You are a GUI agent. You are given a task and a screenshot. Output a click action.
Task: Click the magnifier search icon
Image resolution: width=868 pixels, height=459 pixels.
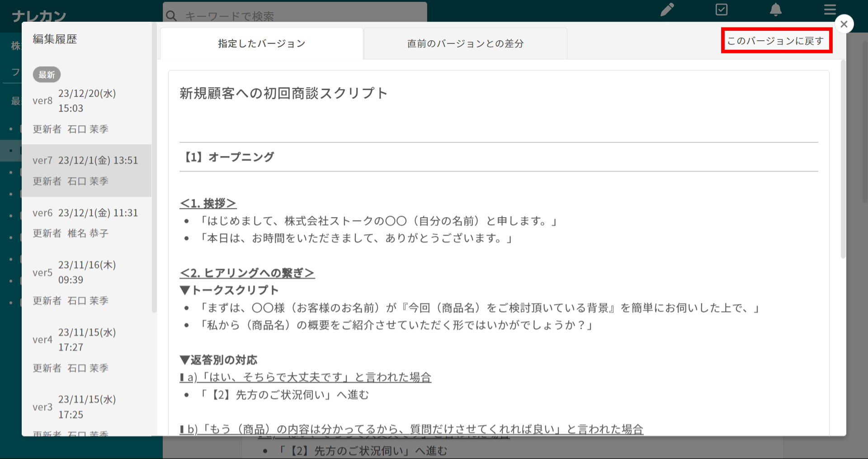click(171, 16)
